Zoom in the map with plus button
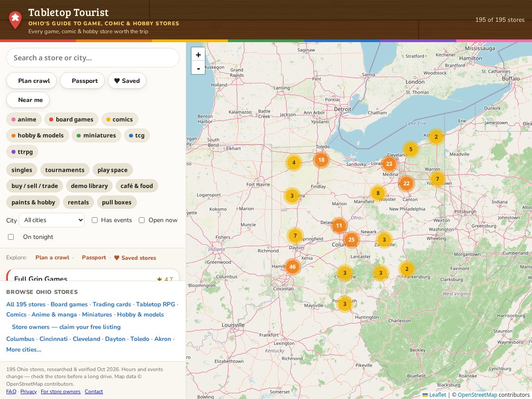Viewport: 532px width, 399px height. [x=198, y=55]
